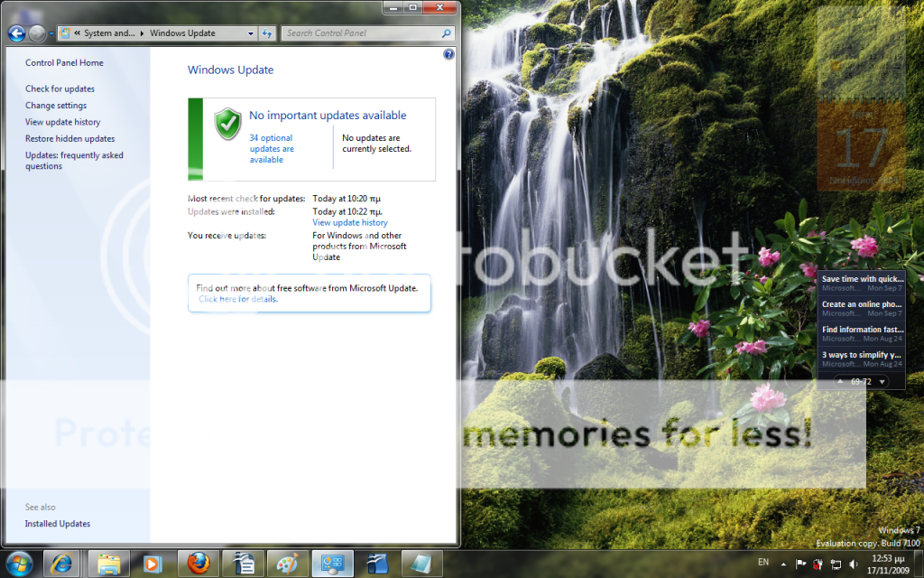
Task: Open Windows Media Player taskbar icon
Action: (x=152, y=564)
